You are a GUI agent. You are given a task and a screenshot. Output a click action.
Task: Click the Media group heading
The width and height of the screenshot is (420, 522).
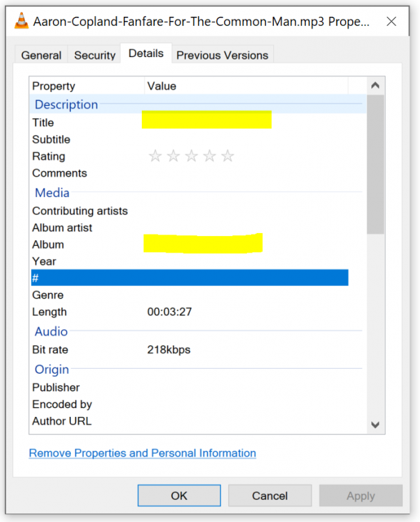tap(52, 192)
